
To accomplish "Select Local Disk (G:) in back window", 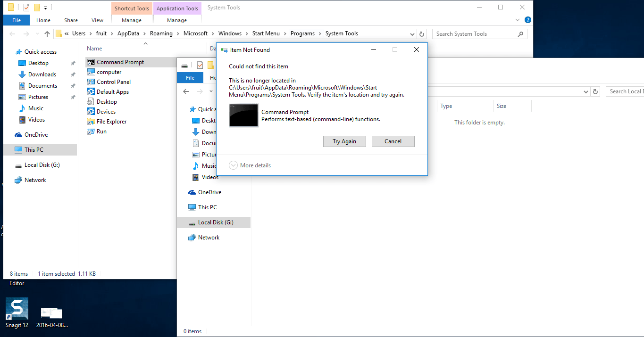I will pyautogui.click(x=42, y=165).
